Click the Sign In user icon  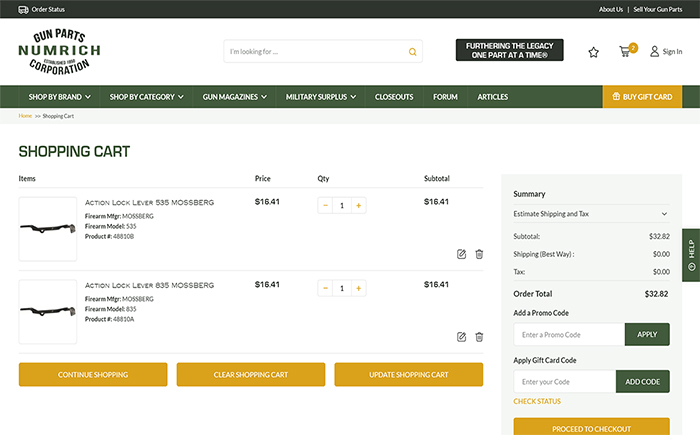pyautogui.click(x=654, y=51)
